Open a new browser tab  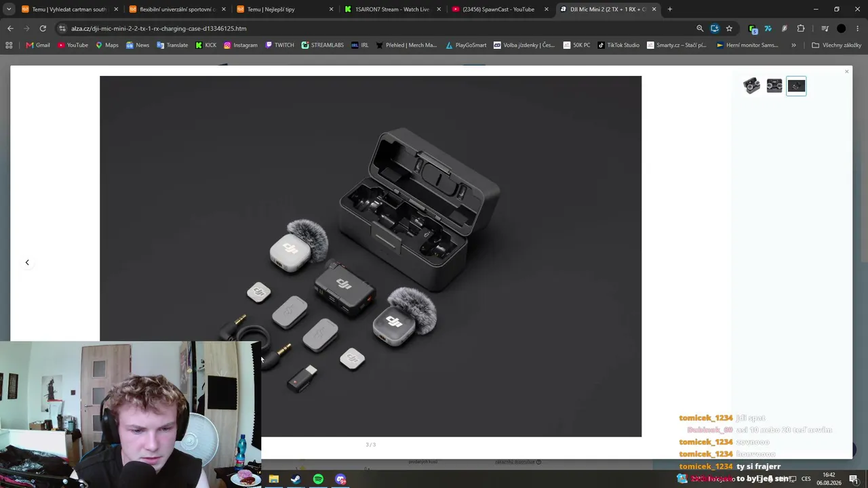(670, 9)
